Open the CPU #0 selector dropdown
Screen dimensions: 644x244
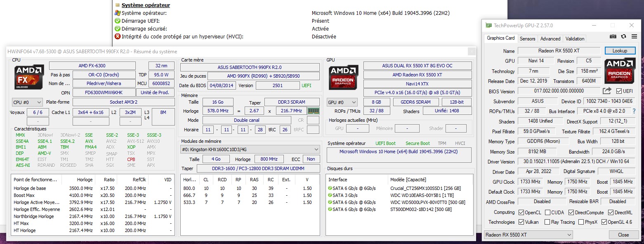[x=27, y=102]
